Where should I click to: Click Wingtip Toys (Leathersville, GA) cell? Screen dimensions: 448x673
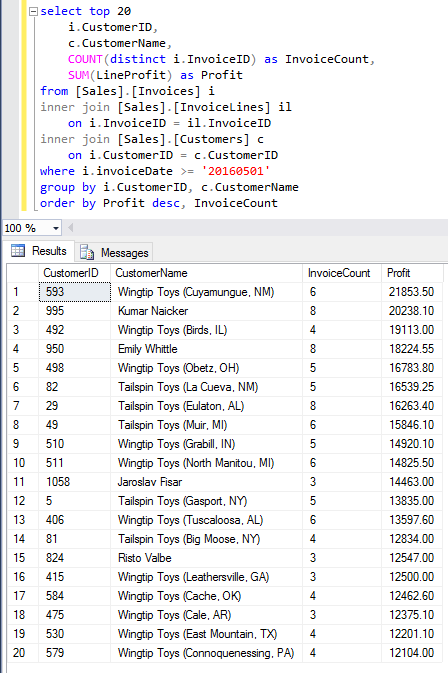coord(207,577)
